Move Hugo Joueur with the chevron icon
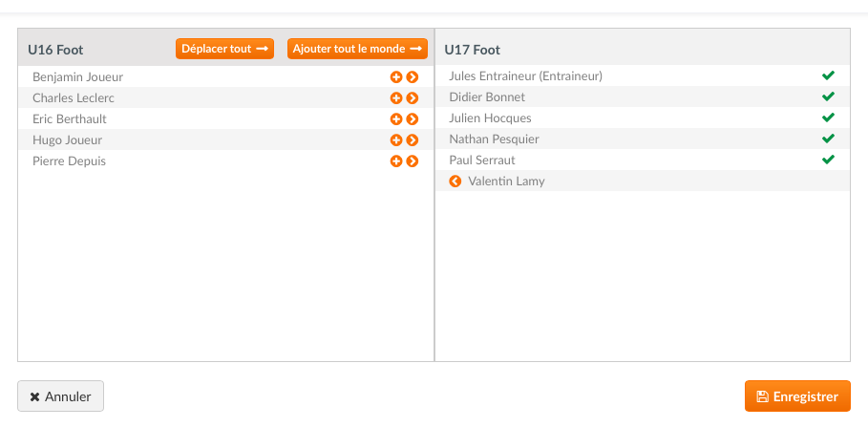868x428 pixels. [412, 140]
